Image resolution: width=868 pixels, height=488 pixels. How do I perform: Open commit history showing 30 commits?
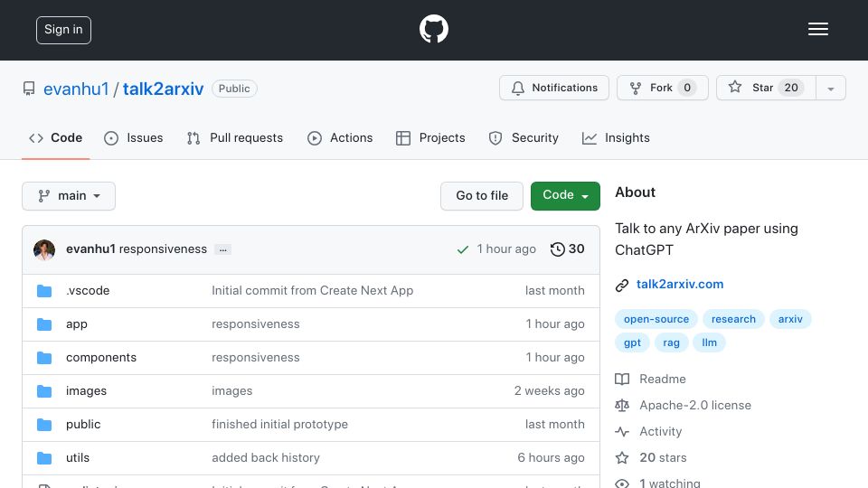(568, 249)
